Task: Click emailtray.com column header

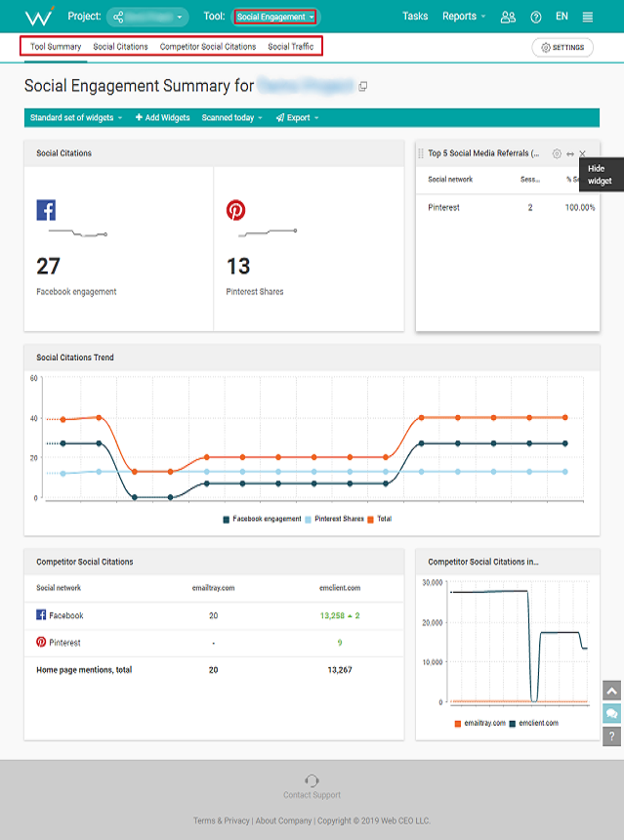Action: click(213, 588)
